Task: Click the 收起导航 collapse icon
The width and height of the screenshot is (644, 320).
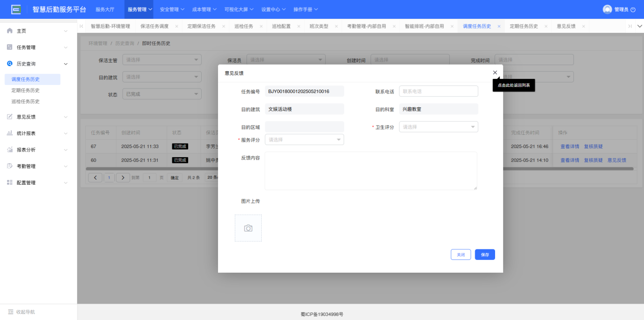Action: coord(10,312)
